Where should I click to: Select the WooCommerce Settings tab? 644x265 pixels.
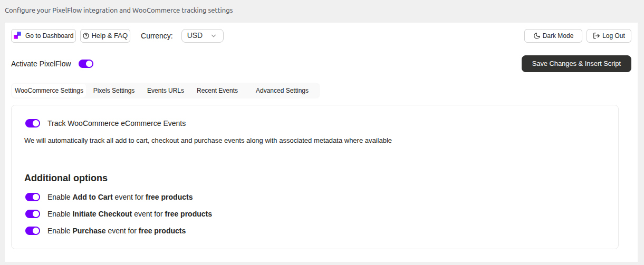tap(49, 91)
